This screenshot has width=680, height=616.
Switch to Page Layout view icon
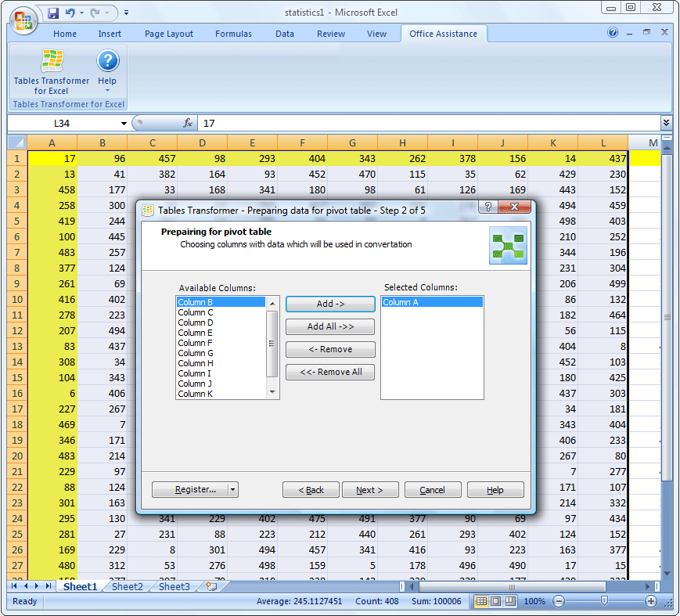(x=495, y=601)
